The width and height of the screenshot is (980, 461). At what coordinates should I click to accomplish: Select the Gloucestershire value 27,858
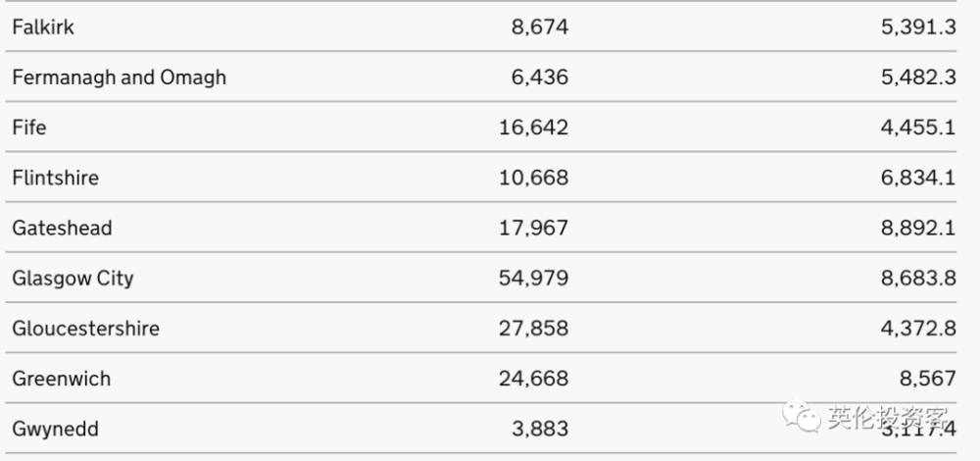pyautogui.click(x=534, y=329)
